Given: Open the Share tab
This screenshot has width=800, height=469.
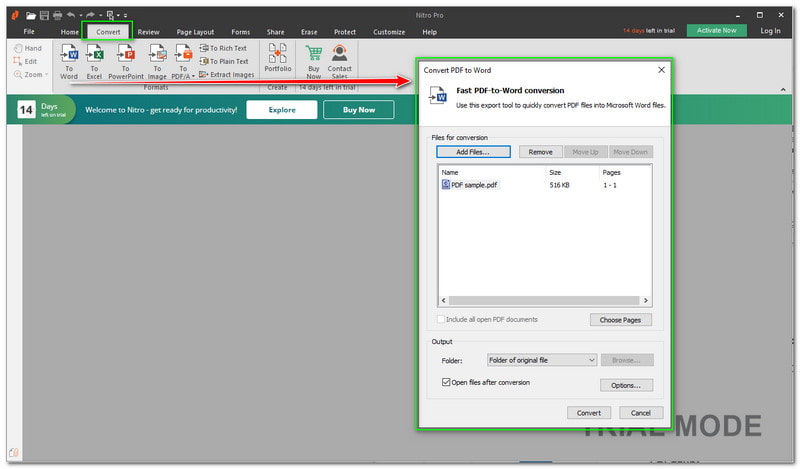Looking at the screenshot, I should click(276, 32).
